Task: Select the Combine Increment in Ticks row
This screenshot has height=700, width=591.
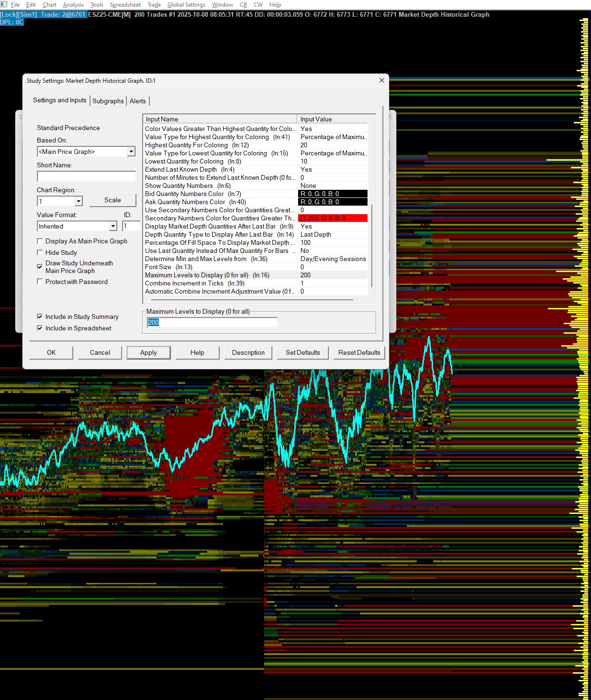Action: (x=256, y=283)
